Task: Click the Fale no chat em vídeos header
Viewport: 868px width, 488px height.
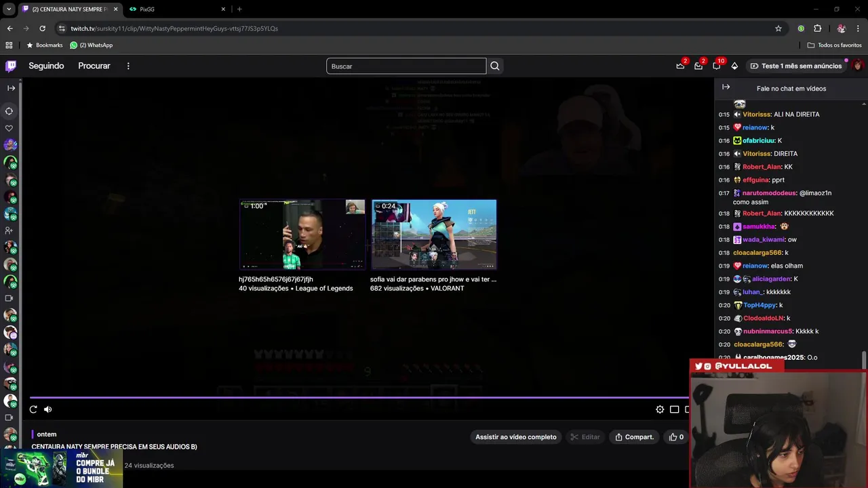Action: pyautogui.click(x=791, y=88)
